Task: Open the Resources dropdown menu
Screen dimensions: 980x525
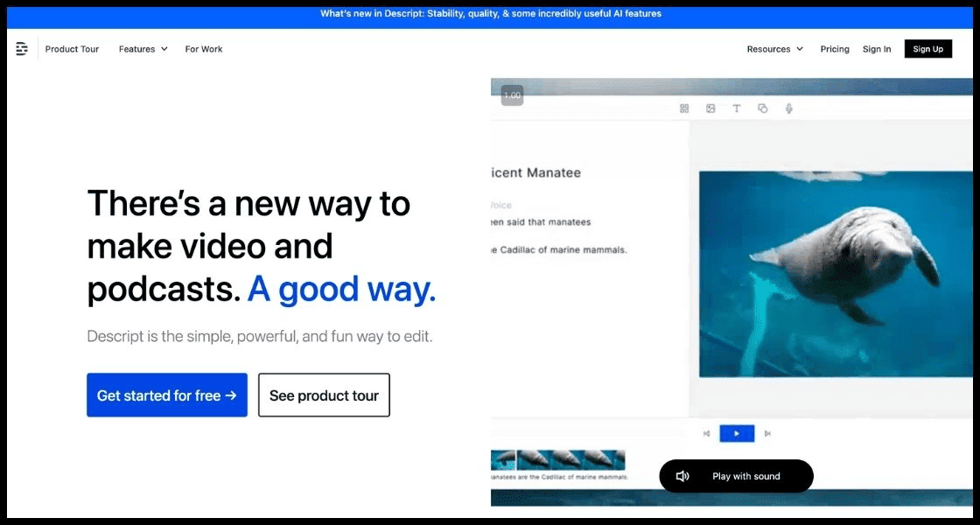Action: point(774,49)
